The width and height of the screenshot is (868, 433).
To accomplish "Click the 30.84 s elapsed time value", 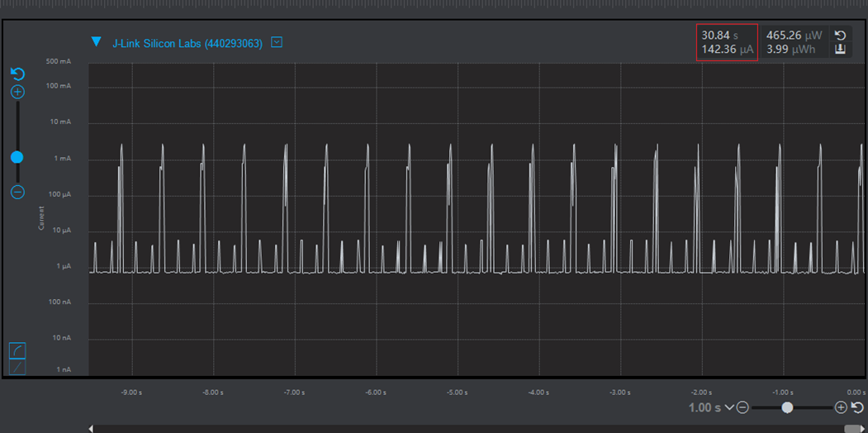I will coord(720,36).
